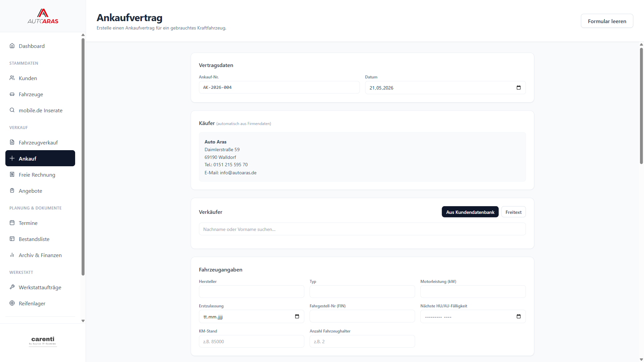Click the Typ input field
Image resolution: width=644 pixels, height=362 pixels.
(x=362, y=292)
